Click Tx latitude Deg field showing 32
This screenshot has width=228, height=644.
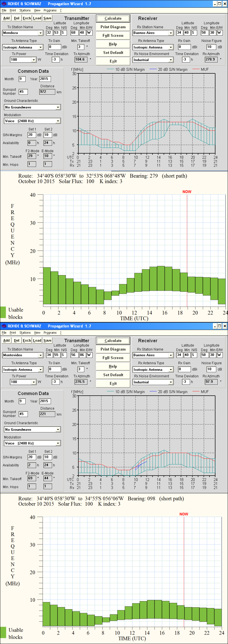(x=49, y=33)
